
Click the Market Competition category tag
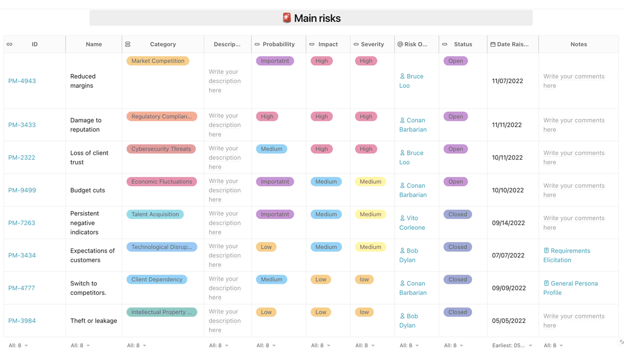pyautogui.click(x=158, y=61)
